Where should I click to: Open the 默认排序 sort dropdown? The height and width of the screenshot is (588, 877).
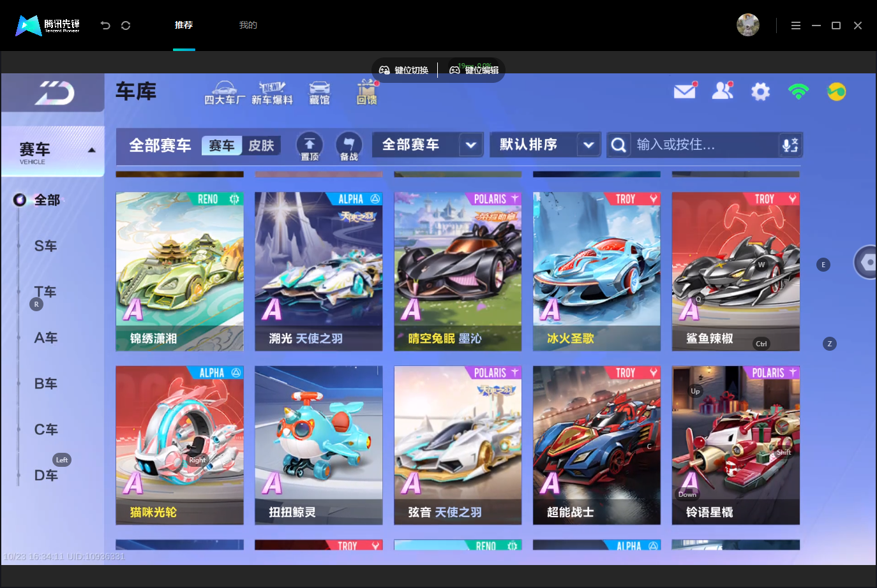[545, 145]
